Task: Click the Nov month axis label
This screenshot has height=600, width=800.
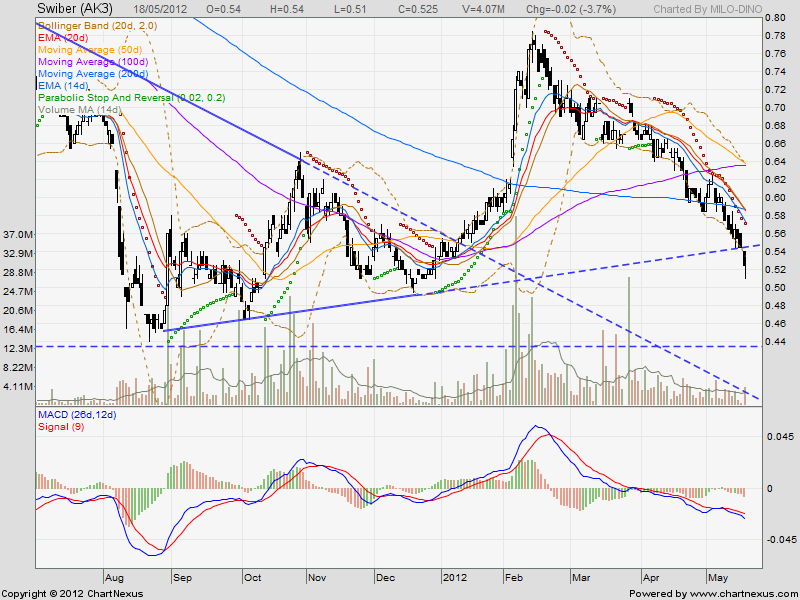Action: [317, 578]
